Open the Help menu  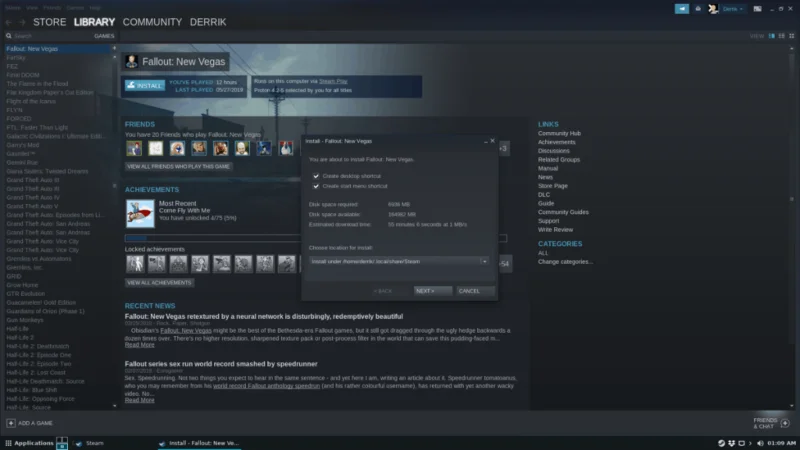click(x=95, y=8)
